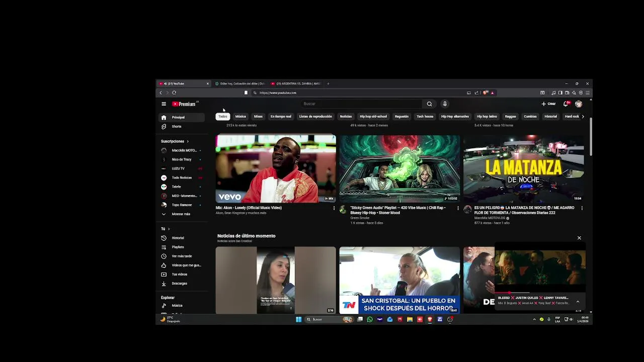
Task: Select the Todos filter chip
Action: [222, 117]
